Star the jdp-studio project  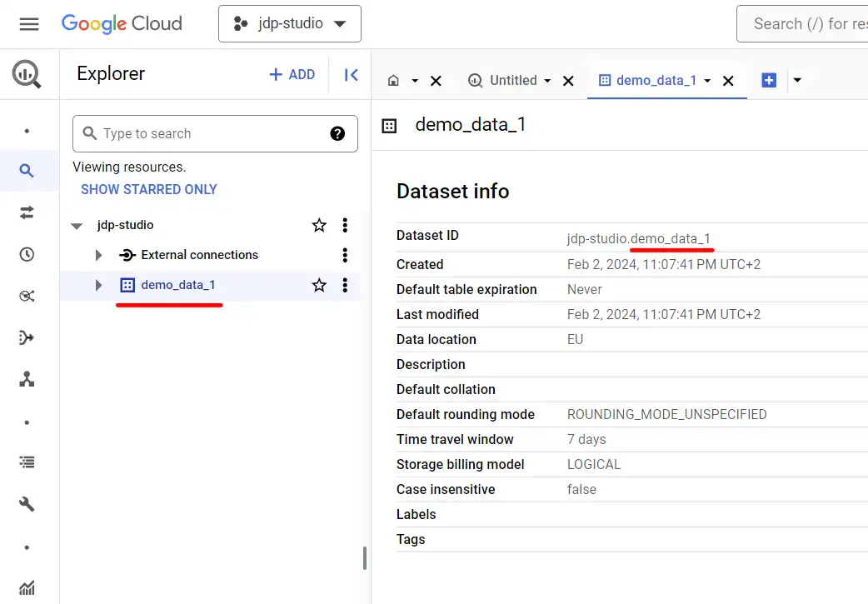point(319,225)
